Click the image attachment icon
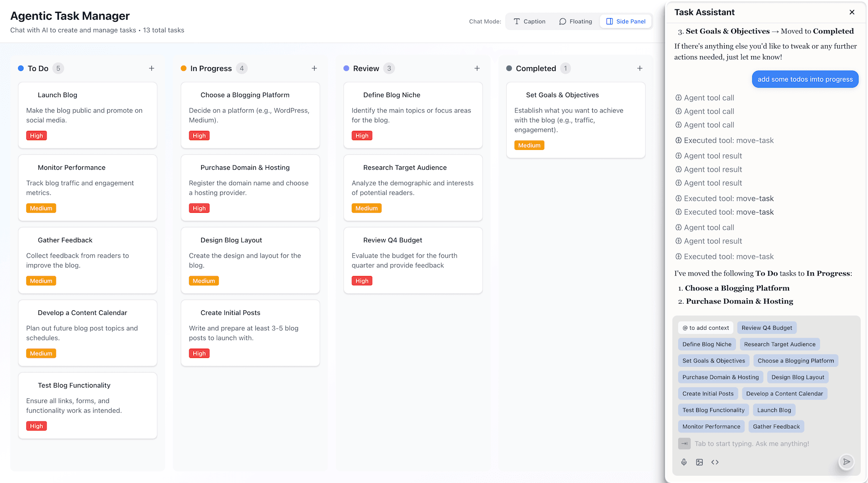Viewport: 868px width, 483px height. pos(699,462)
